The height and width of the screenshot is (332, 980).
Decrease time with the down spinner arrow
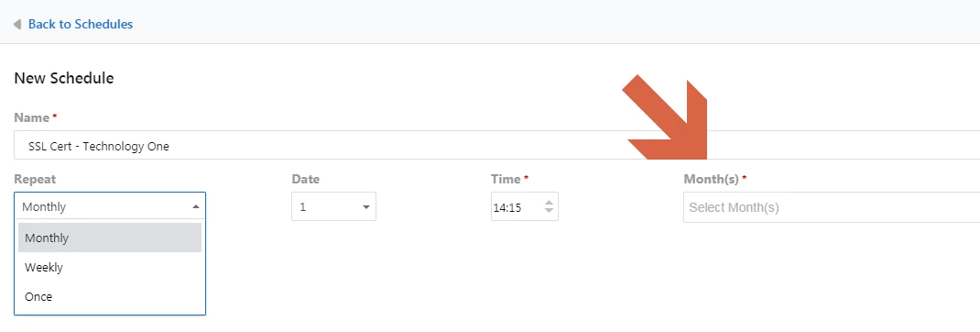point(549,210)
